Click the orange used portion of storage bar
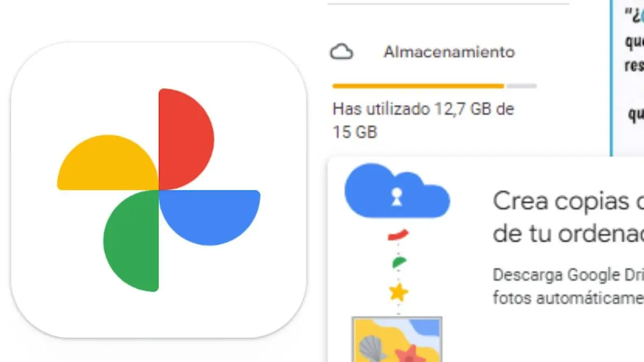 coord(419,86)
